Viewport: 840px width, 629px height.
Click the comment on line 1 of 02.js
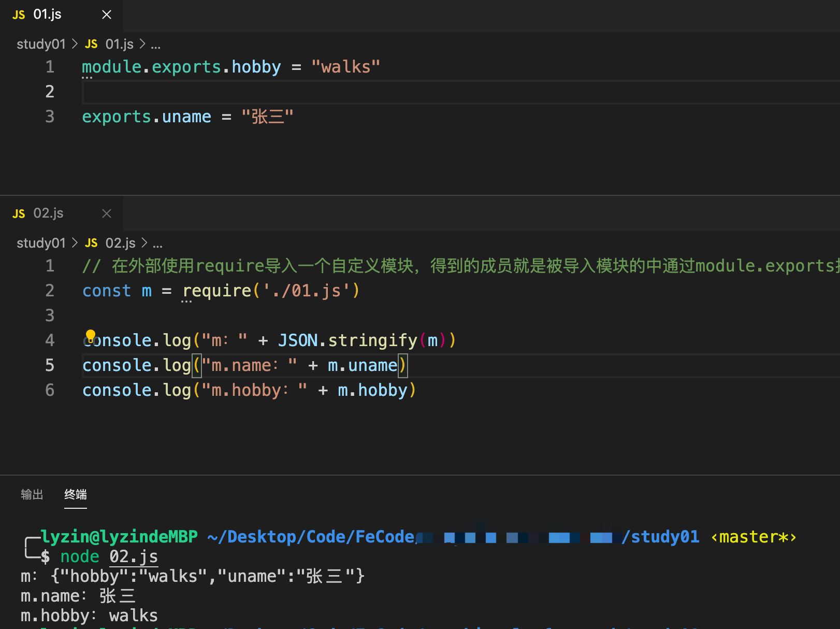tap(461, 266)
